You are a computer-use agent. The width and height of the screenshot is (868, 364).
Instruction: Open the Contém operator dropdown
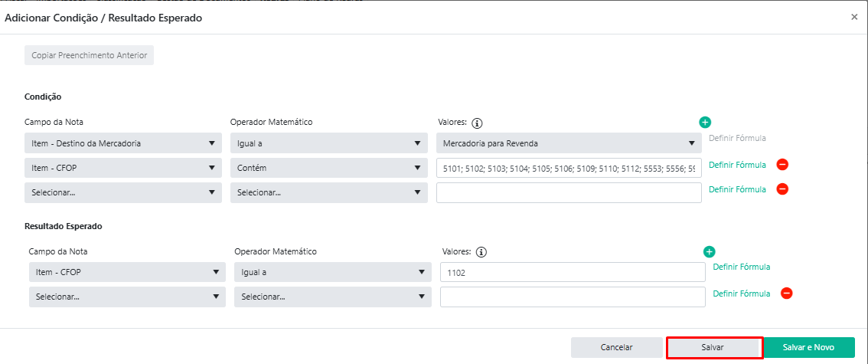tap(328, 167)
